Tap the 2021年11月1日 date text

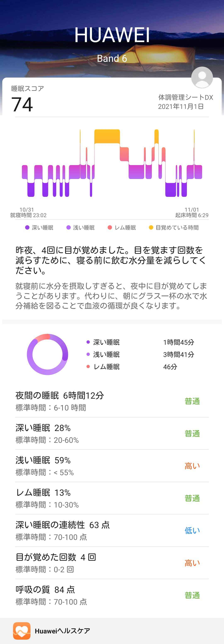(x=181, y=106)
